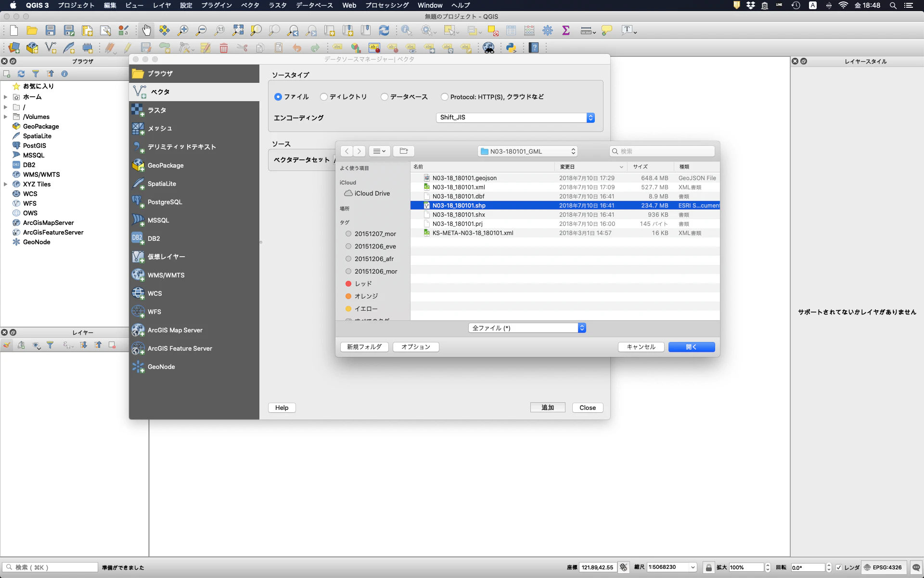Open the Shift_JIS encoding dropdown
The height and width of the screenshot is (578, 924).
click(x=515, y=118)
